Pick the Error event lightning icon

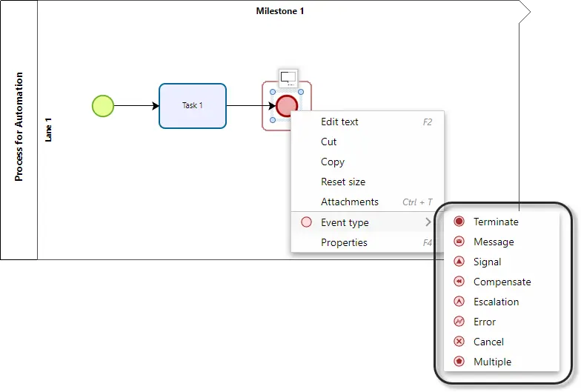pos(459,322)
